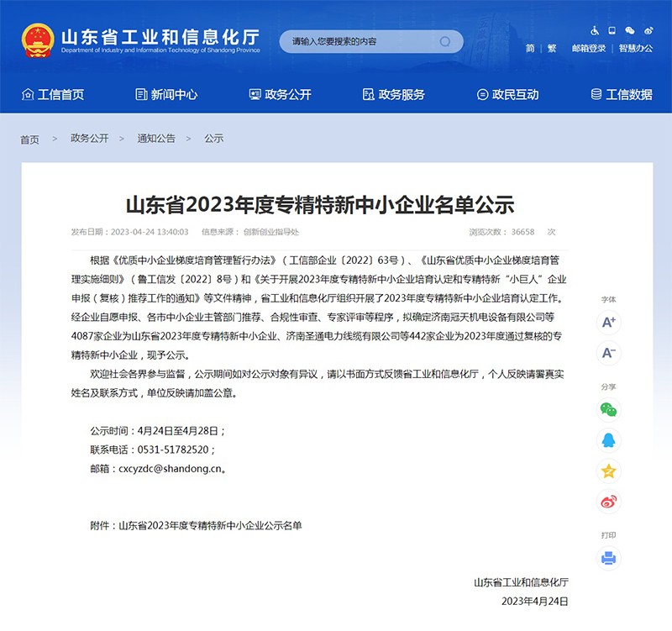672x631 pixels.
Task: Switch to Simplified Chinese (简)
Action: [530, 49]
